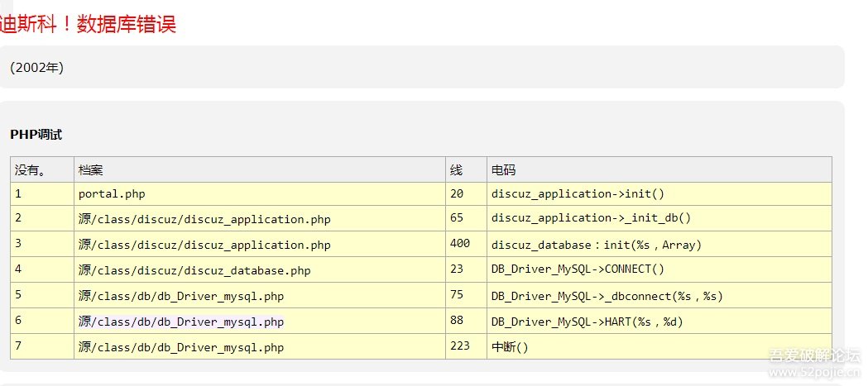Click discuz_application.php path in row 2
This screenshot has height=386, width=868.
(x=204, y=219)
